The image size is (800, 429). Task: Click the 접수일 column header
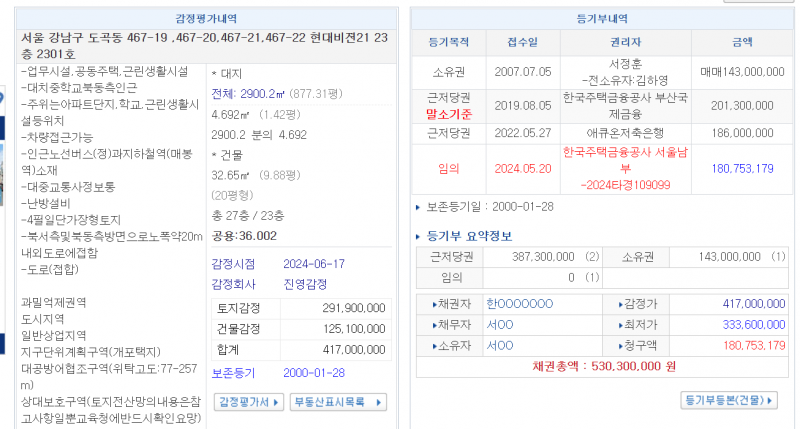(521, 42)
